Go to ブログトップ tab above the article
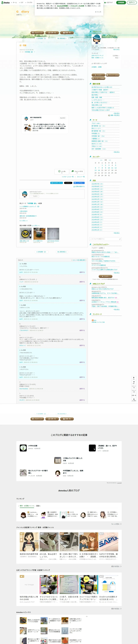This screenshot has width=138, height=644. click(37, 33)
